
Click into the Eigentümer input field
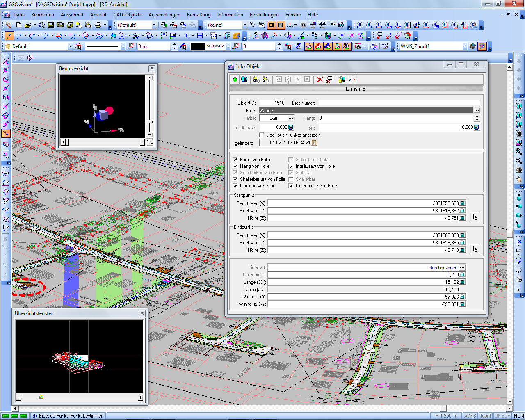[399, 103]
